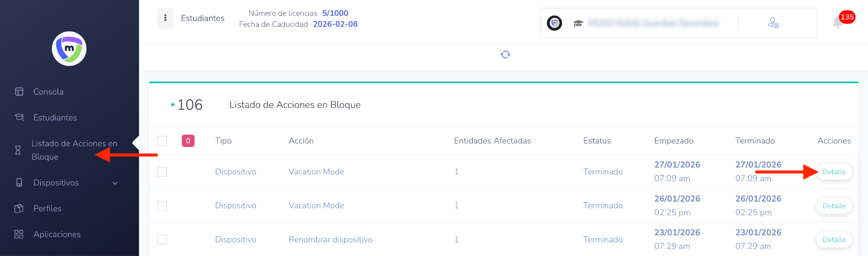Check the first Vacation Mode row checkbox
Screen dimensions: 868x256
tap(162, 172)
